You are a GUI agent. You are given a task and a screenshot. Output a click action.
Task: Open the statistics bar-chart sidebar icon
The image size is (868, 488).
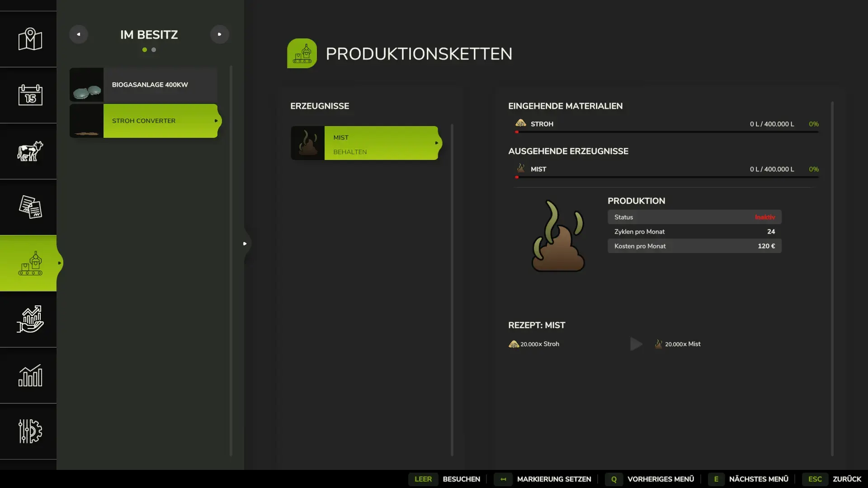coord(30,375)
